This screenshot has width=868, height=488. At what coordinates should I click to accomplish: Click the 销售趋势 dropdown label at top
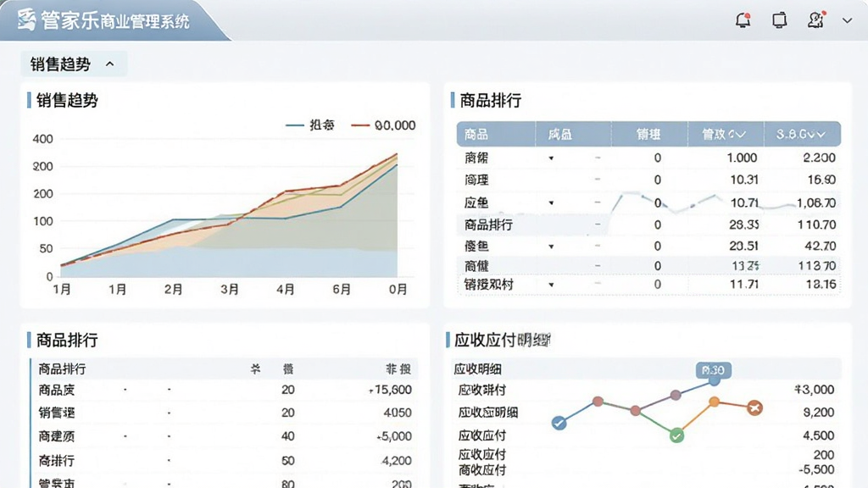coord(60,64)
